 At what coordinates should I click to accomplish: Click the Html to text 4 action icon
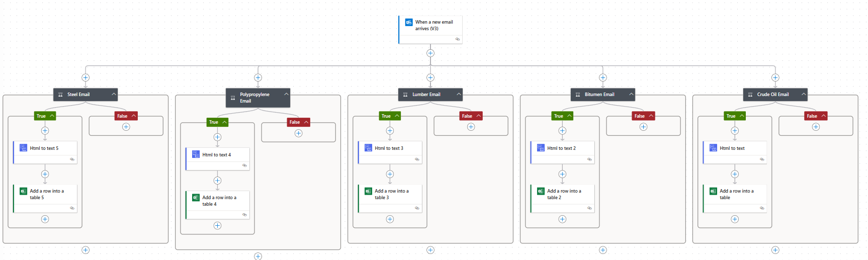[196, 154]
